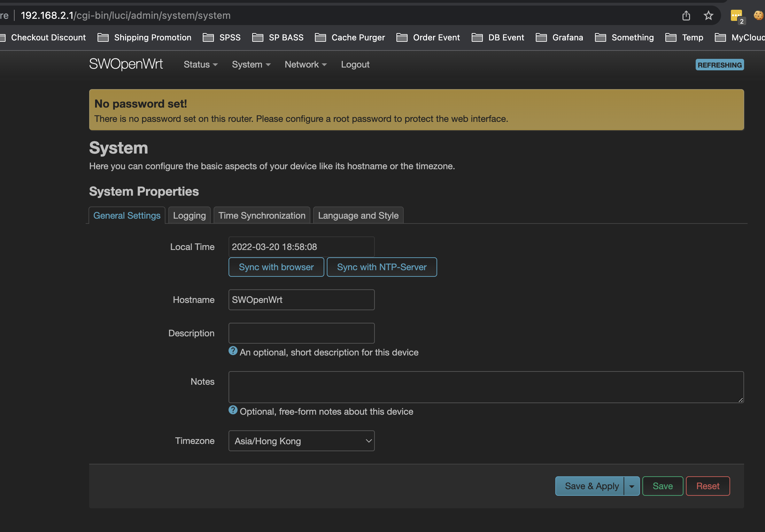The image size is (765, 532).
Task: Open the Shipping Promotion bookmark folder
Action: (153, 37)
